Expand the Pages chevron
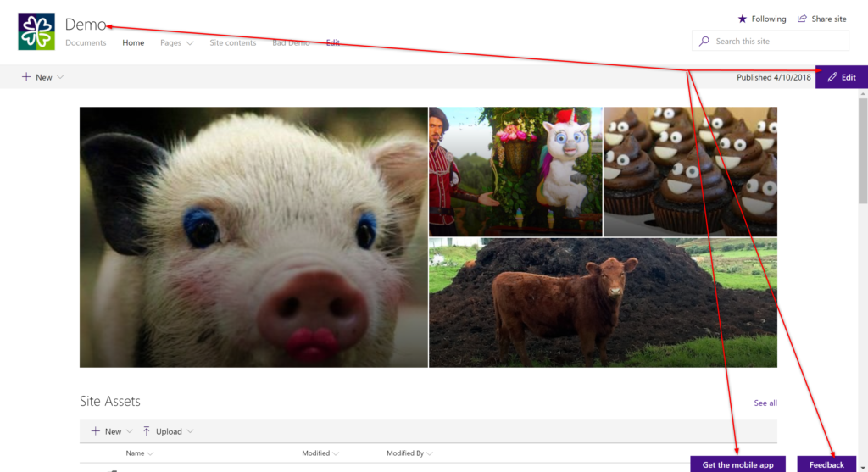The width and height of the screenshot is (868, 472). click(190, 43)
